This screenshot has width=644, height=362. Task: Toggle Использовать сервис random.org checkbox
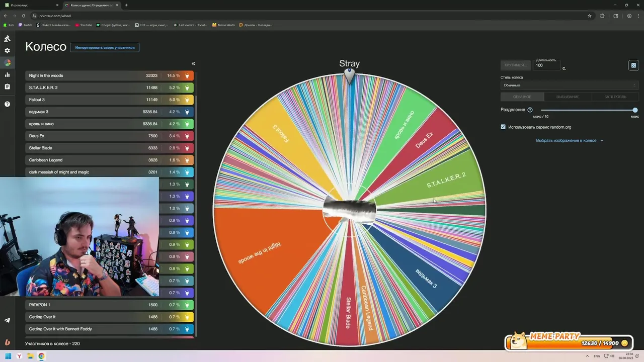click(x=503, y=127)
